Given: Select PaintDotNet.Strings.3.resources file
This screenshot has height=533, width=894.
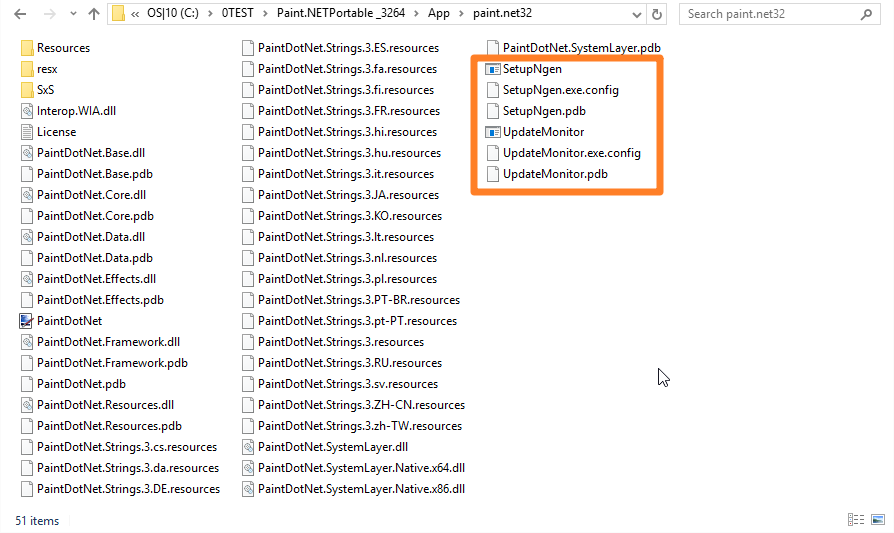Looking at the screenshot, I should coord(341,342).
